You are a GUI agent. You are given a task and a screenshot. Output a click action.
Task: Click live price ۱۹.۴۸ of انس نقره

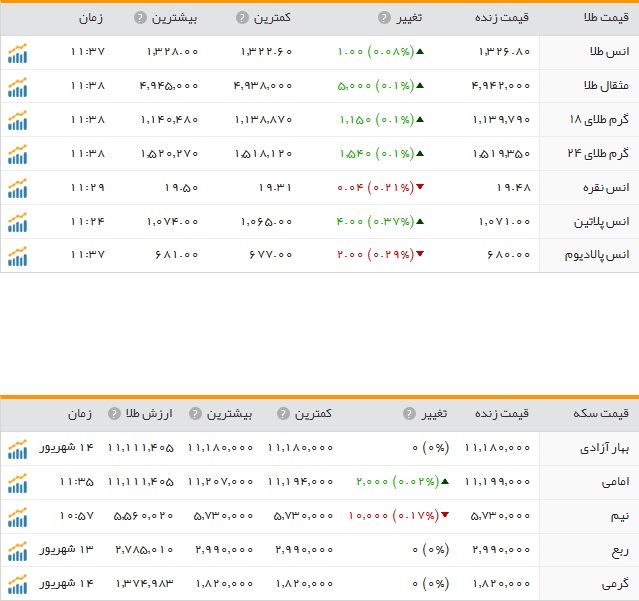[513, 187]
